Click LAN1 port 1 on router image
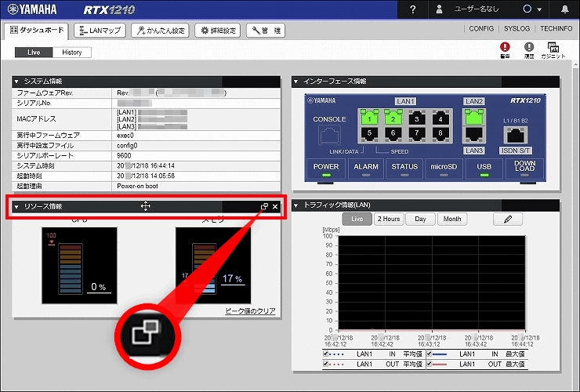The width and height of the screenshot is (580, 392). (369, 118)
